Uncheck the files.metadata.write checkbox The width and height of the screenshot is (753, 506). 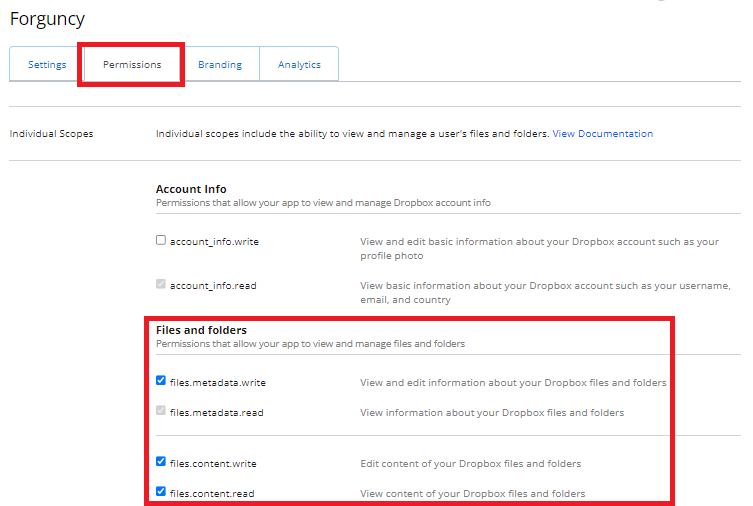coord(161,381)
